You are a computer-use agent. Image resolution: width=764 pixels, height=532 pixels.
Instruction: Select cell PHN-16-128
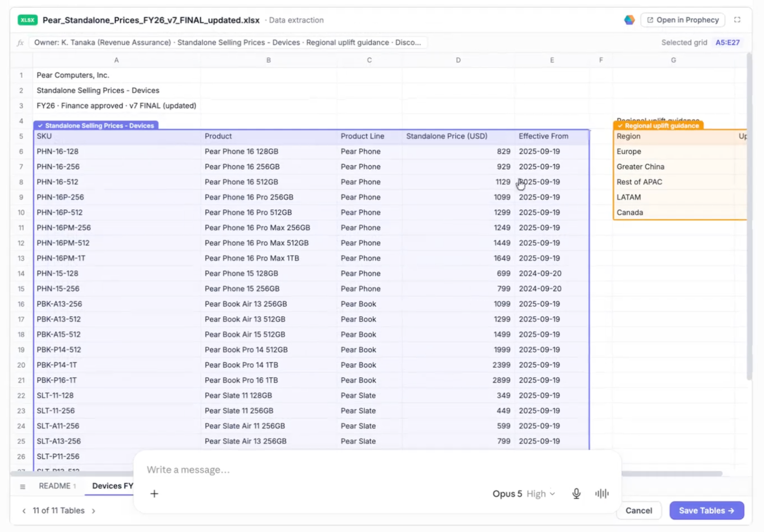[117, 152]
